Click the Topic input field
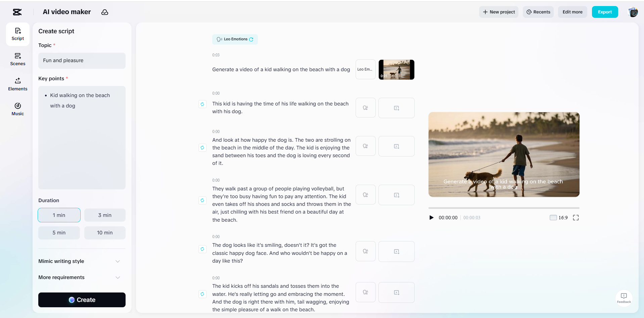Image resolution: width=644 pixels, height=318 pixels. [x=82, y=61]
